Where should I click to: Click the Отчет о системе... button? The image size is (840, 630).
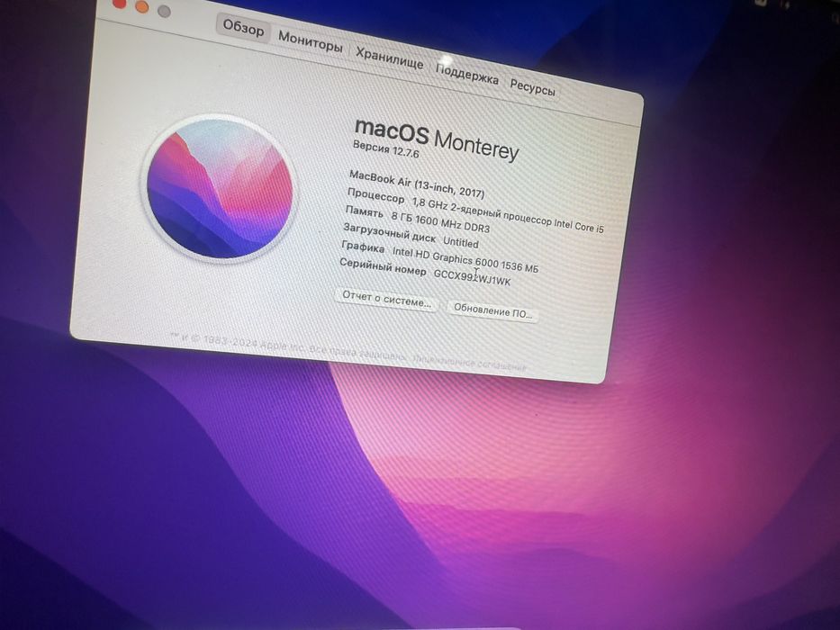pyautogui.click(x=387, y=299)
